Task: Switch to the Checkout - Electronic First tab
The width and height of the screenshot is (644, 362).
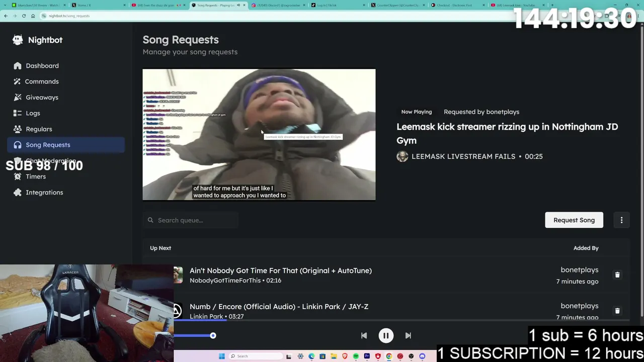Action: [458, 5]
